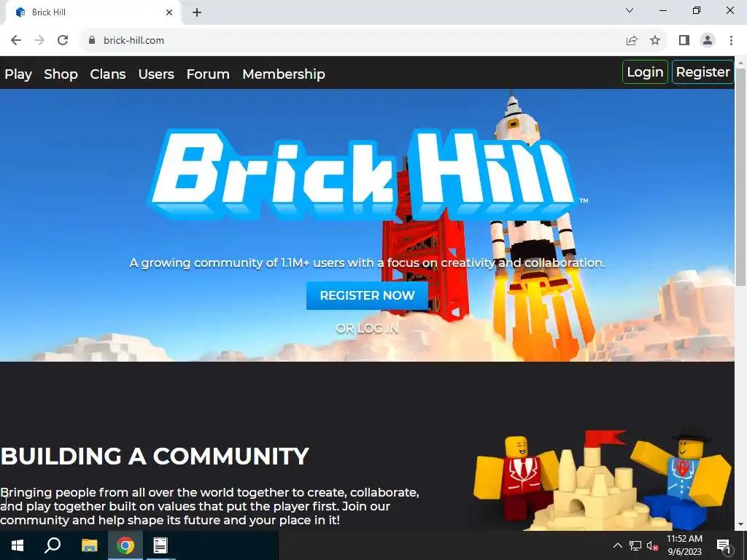Click the sandcastle characters illustration
This screenshot has height=560, width=747.
pyautogui.click(x=602, y=478)
